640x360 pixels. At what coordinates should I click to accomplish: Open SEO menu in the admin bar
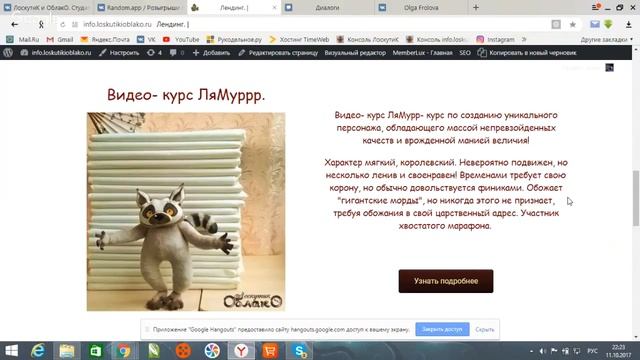point(465,53)
